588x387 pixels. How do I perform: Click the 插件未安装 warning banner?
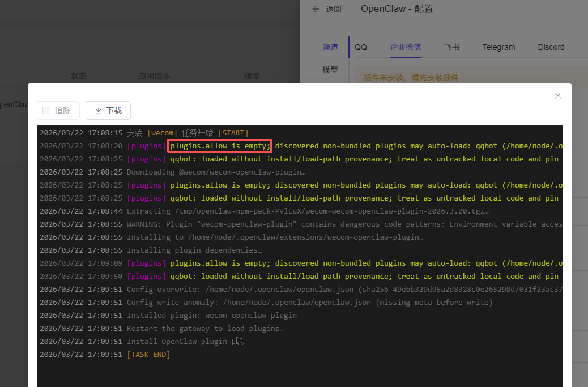(411, 78)
